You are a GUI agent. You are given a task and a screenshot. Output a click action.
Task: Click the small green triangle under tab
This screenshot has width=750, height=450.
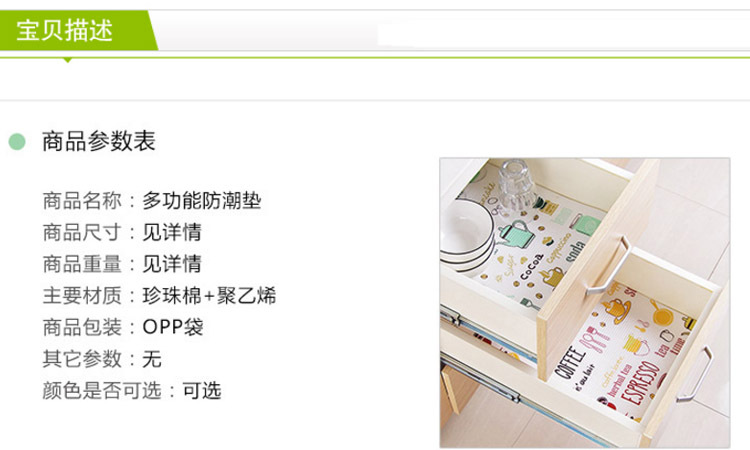tap(67, 60)
